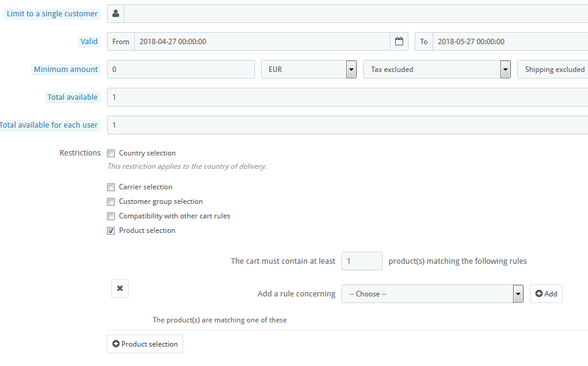Image resolution: width=588 pixels, height=366 pixels.
Task: Click the X remove rule group button
Action: point(120,289)
